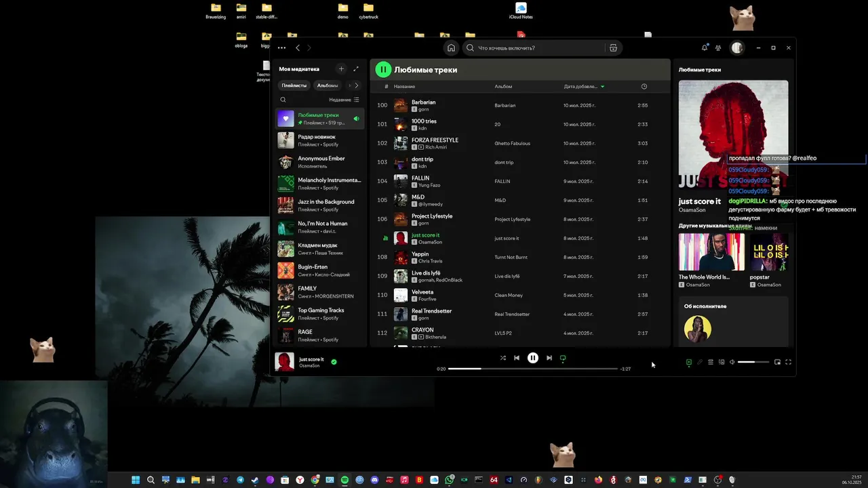
Task: Open the 'RAGE' playlist
Action: click(320, 335)
